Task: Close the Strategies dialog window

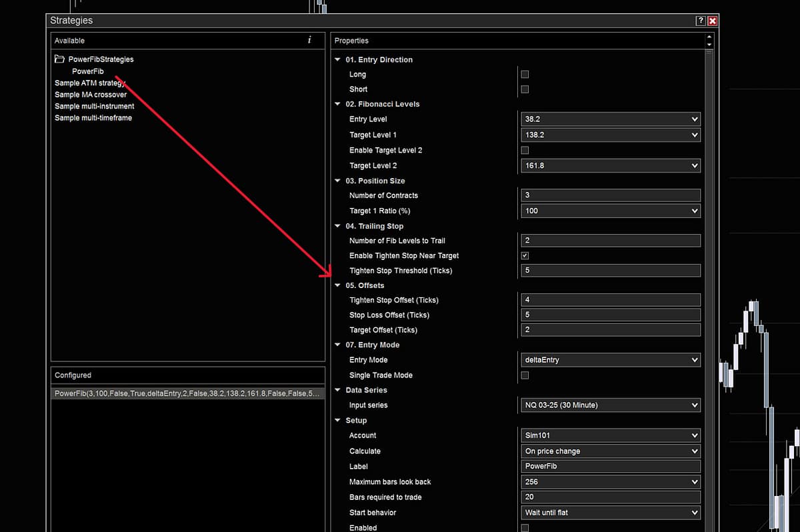Action: pyautogui.click(x=712, y=21)
